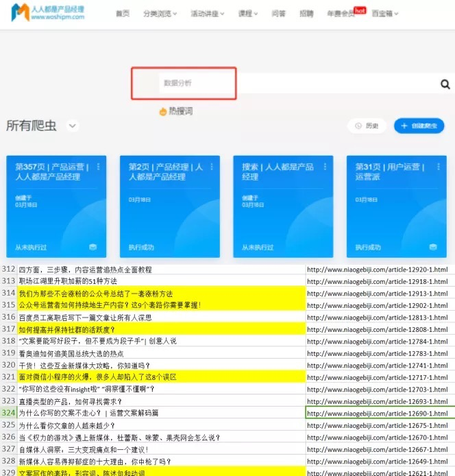Open the 第357页 产品运营 crawler card
Screen dimensions: 455x476
pos(56,206)
